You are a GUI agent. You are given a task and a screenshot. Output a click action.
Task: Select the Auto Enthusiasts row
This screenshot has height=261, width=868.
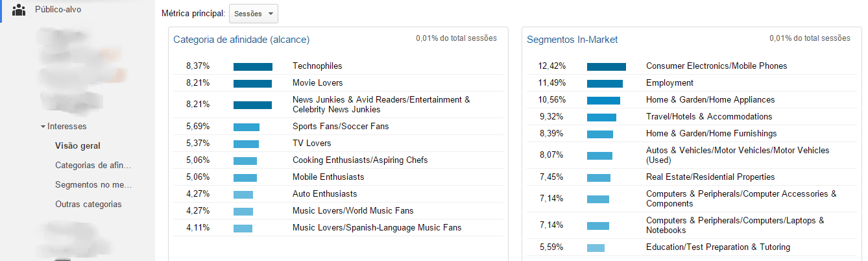pos(324,194)
